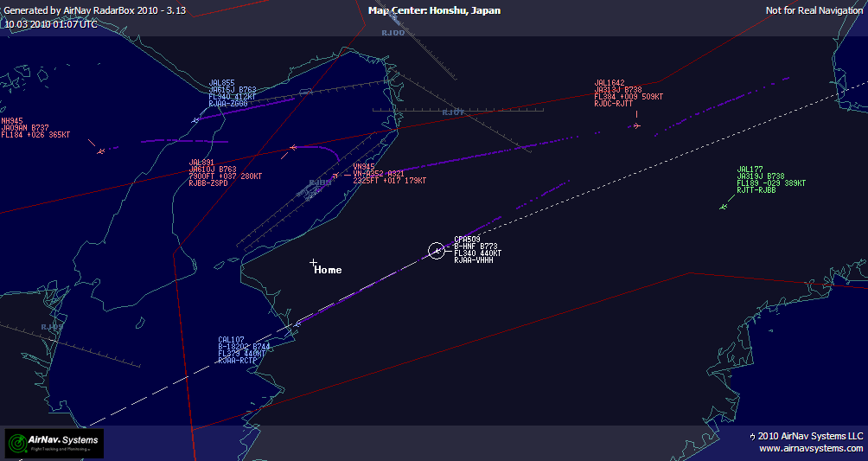868x461 pixels.
Task: Select the RJAA-VHHH route text
Action: coord(473,259)
